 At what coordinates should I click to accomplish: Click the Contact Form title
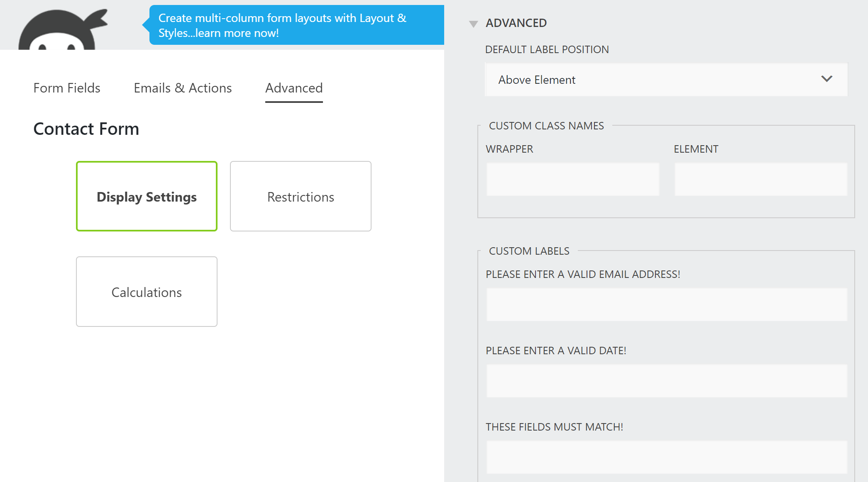point(86,129)
